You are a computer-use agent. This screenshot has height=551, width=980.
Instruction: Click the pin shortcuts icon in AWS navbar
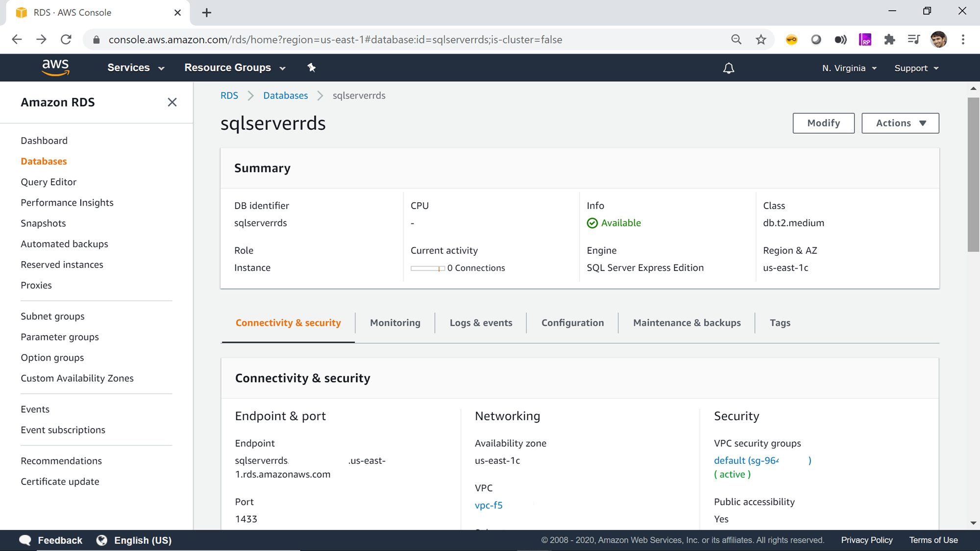point(312,68)
